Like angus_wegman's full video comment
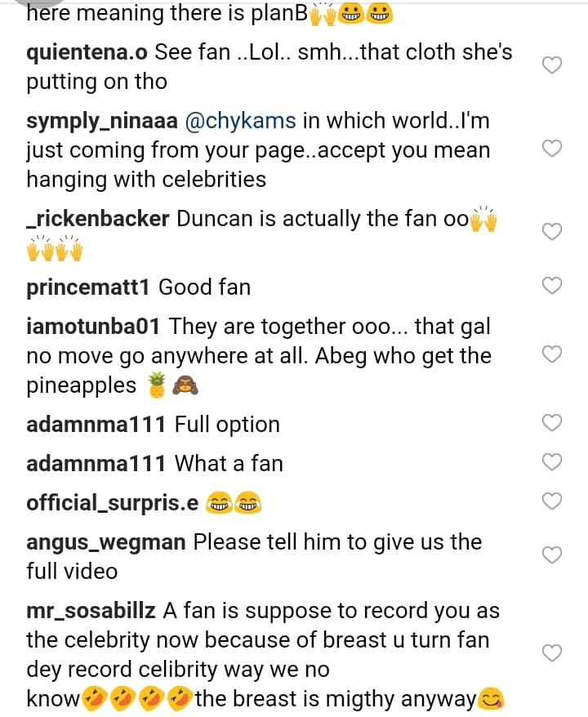588x717 pixels. 553,555
